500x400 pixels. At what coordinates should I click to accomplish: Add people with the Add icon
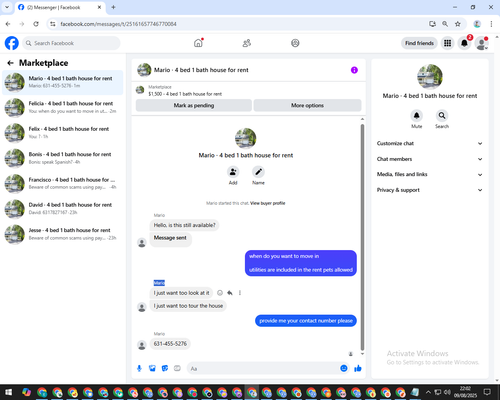pyautogui.click(x=233, y=172)
